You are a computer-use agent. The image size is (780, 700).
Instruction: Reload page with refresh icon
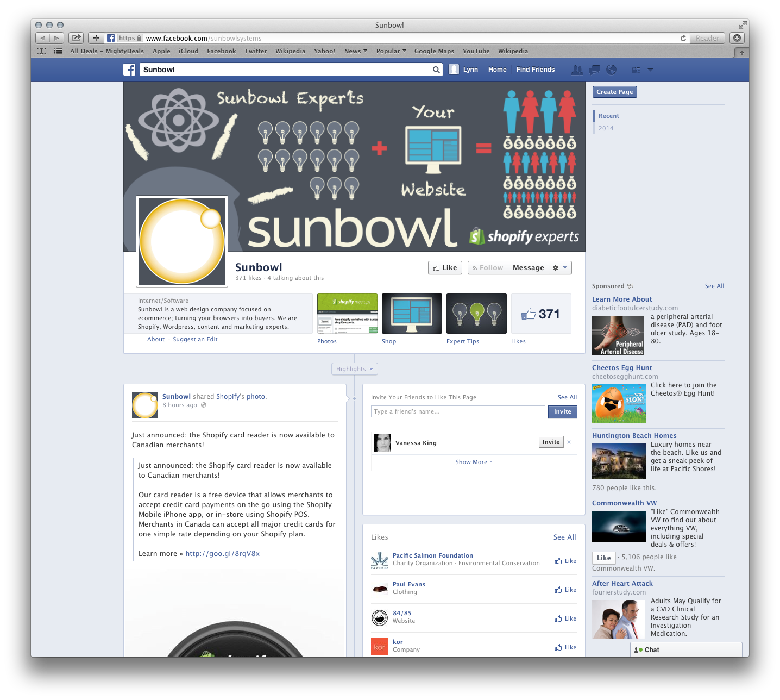coord(683,38)
